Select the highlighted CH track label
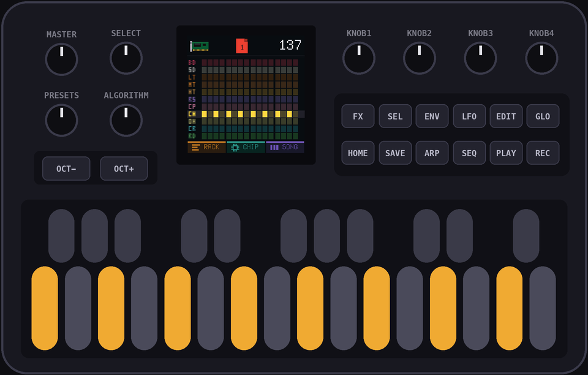The image size is (588, 375). [x=192, y=114]
